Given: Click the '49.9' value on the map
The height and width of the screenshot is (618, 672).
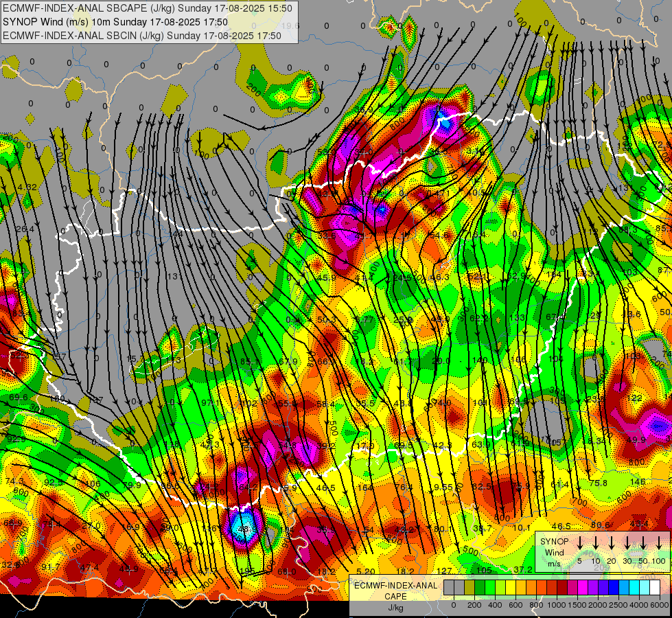Looking at the screenshot, I should [x=636, y=439].
